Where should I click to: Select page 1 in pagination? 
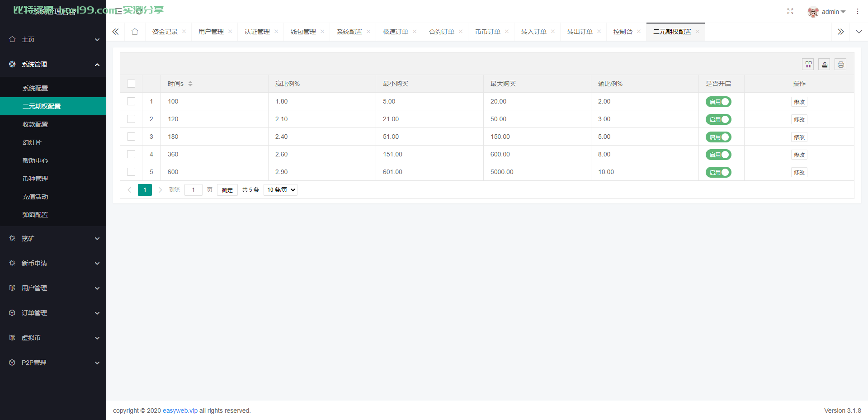pos(145,190)
